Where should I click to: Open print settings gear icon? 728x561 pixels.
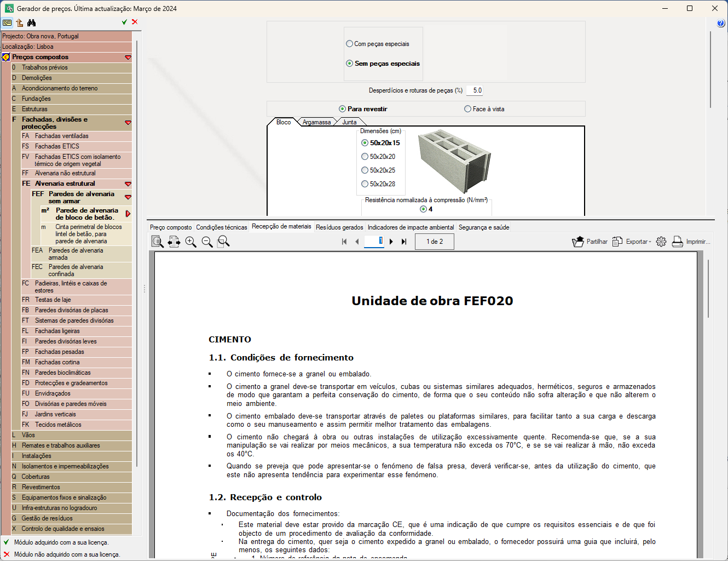coord(661,242)
